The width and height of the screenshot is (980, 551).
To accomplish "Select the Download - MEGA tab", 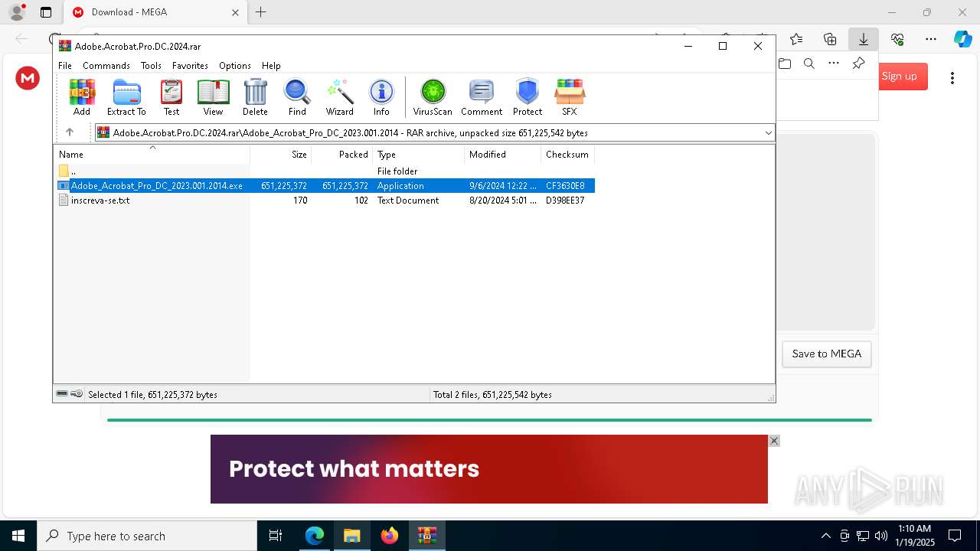I will tap(155, 12).
